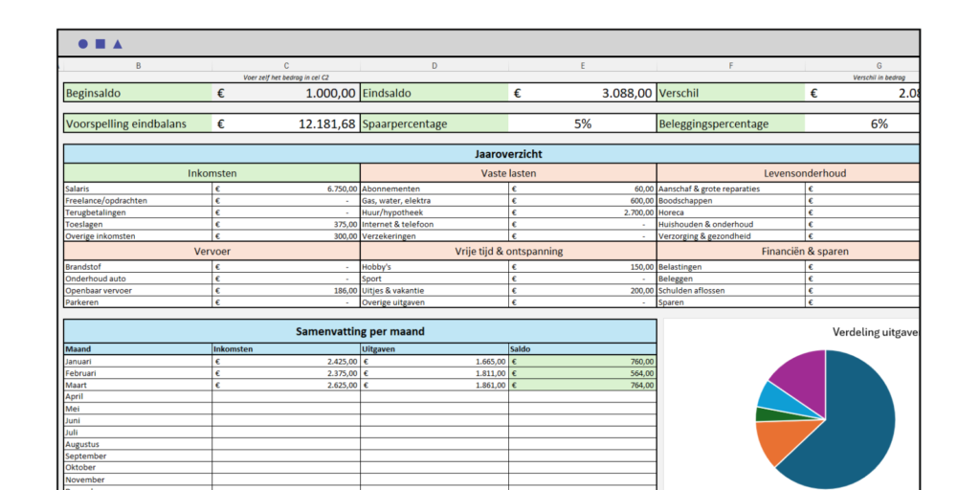Select column C header
The width and height of the screenshot is (980, 490).
[x=286, y=66]
